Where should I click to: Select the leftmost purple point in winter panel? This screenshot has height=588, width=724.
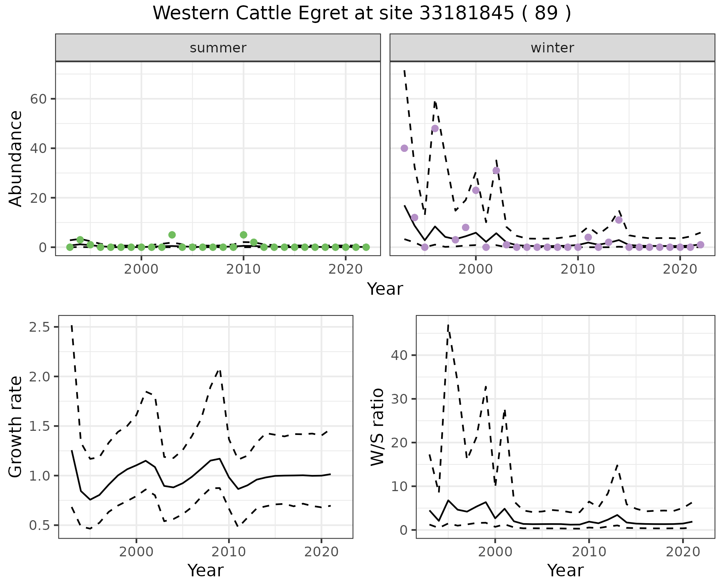(x=404, y=148)
